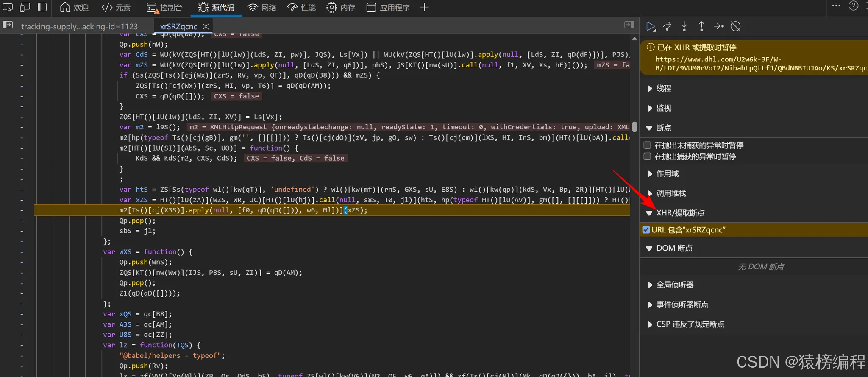Screen dimensions: 868x377
Task: Open the 控制台 console tab
Action: tap(164, 8)
